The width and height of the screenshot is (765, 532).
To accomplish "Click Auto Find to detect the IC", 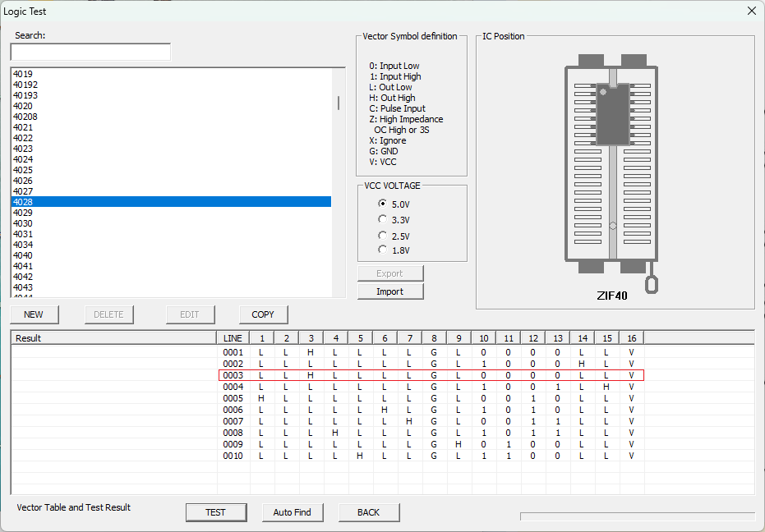I will coord(292,512).
